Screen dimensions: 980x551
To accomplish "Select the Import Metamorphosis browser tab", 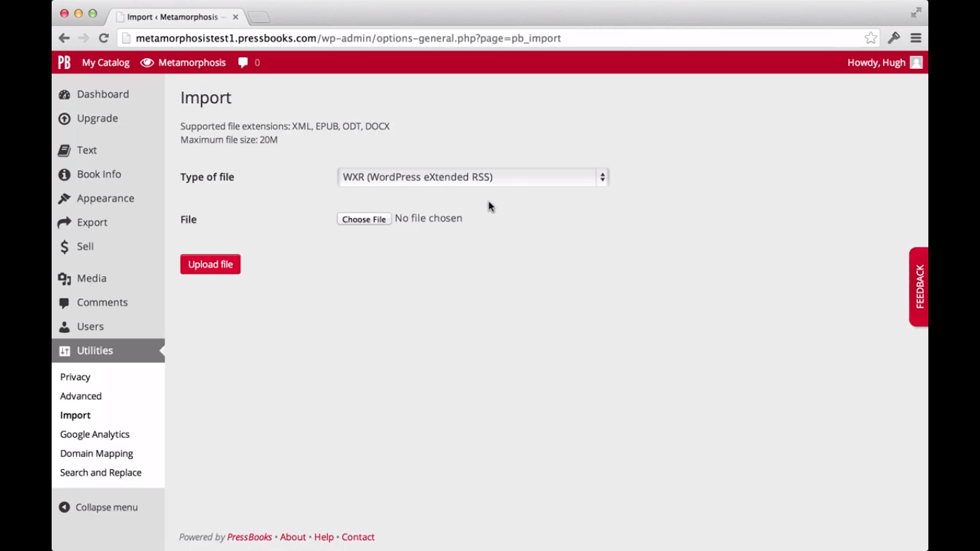I will [172, 17].
